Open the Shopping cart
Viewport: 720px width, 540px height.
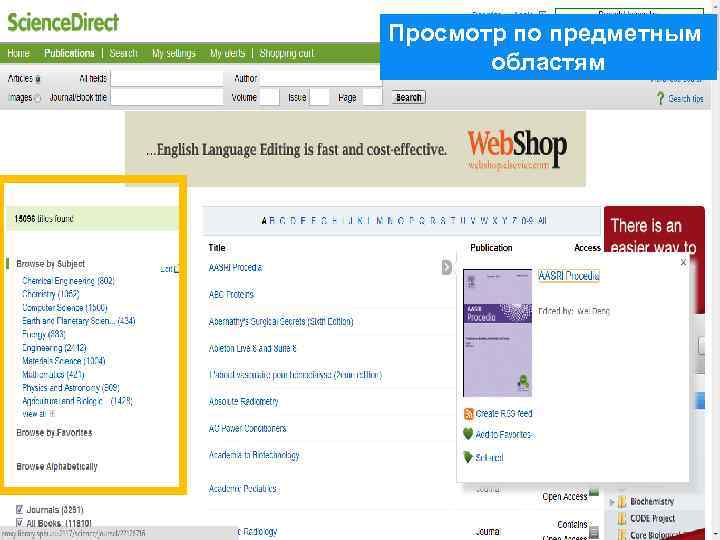tap(287, 53)
